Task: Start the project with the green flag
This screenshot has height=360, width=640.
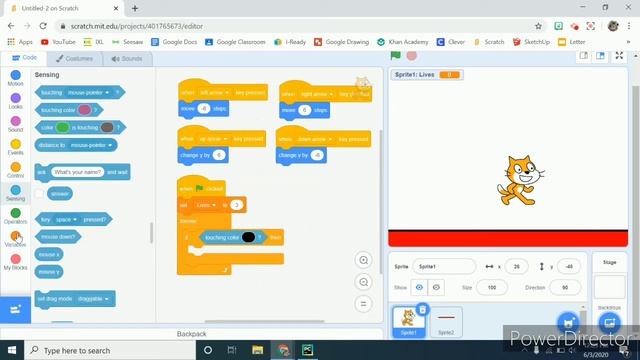Action: 395,56
